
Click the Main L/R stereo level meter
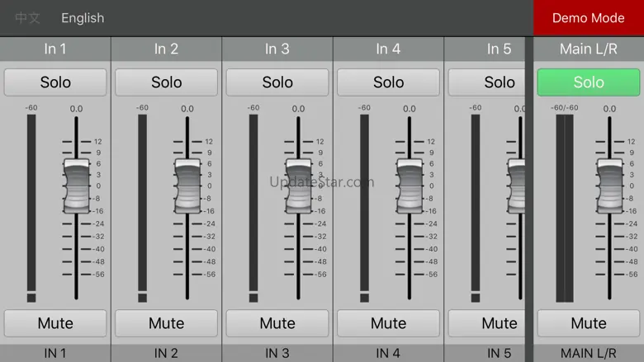pyautogui.click(x=565, y=209)
